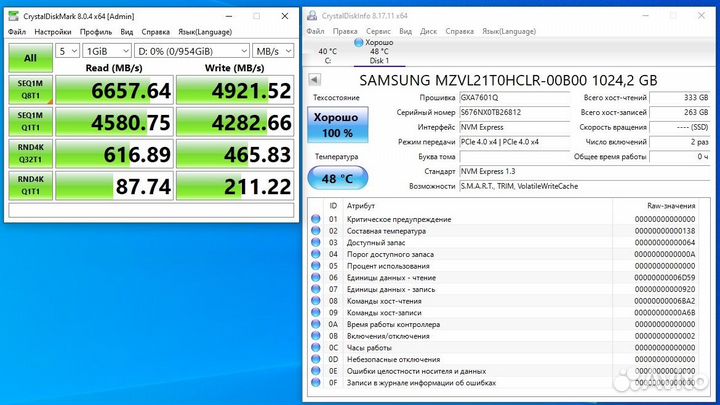The height and width of the screenshot is (405, 720).
Task: Open Вид menu in CrystalDiskInfo
Action: click(405, 31)
